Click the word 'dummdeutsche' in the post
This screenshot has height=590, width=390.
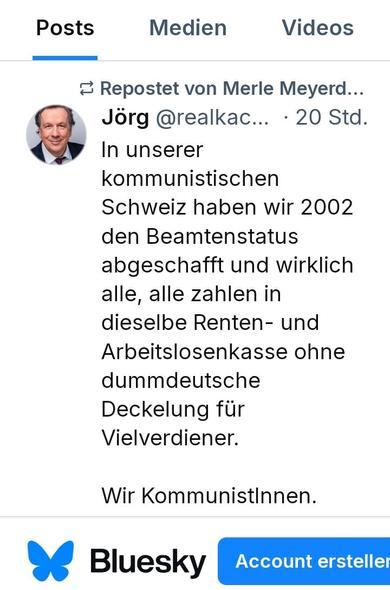tap(181, 380)
